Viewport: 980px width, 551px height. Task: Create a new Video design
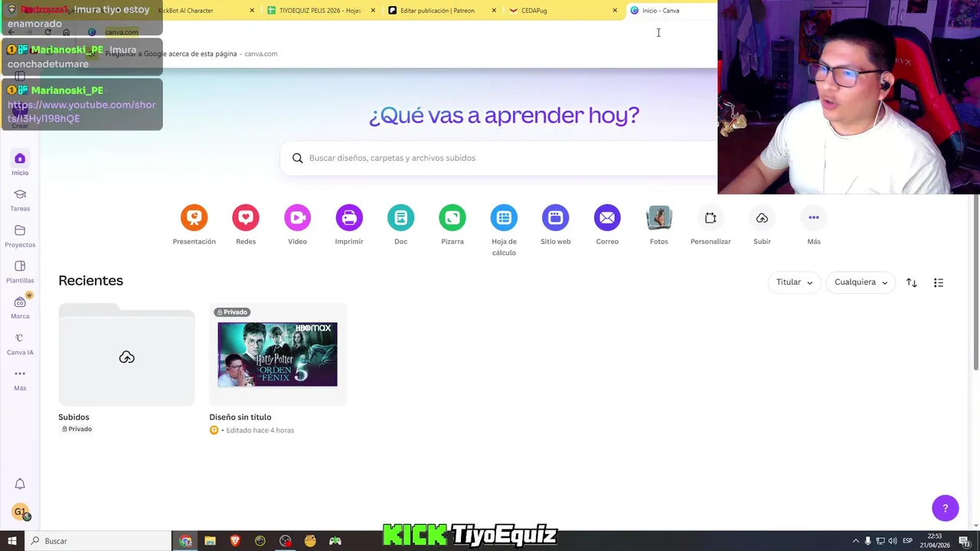(297, 218)
